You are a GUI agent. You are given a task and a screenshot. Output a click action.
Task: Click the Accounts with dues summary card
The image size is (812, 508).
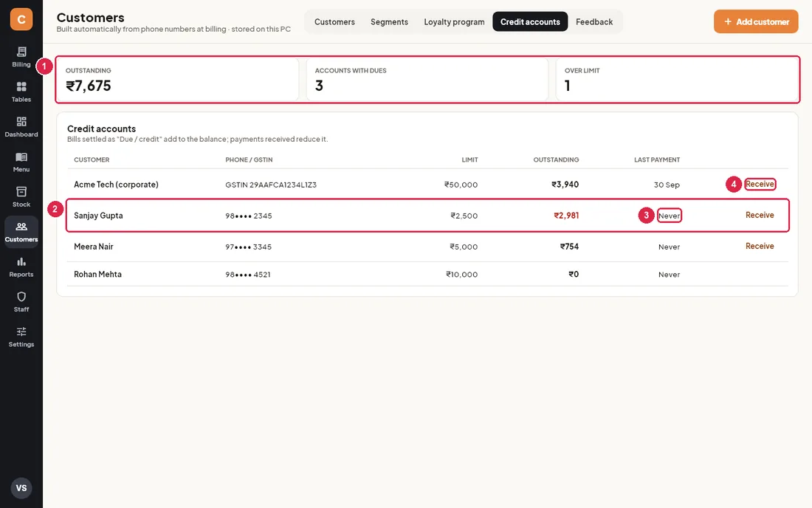[427, 79]
